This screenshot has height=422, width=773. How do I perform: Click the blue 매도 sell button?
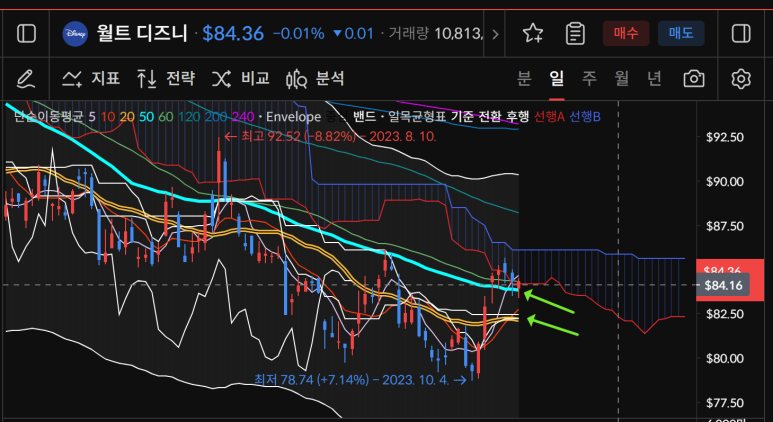coord(681,34)
